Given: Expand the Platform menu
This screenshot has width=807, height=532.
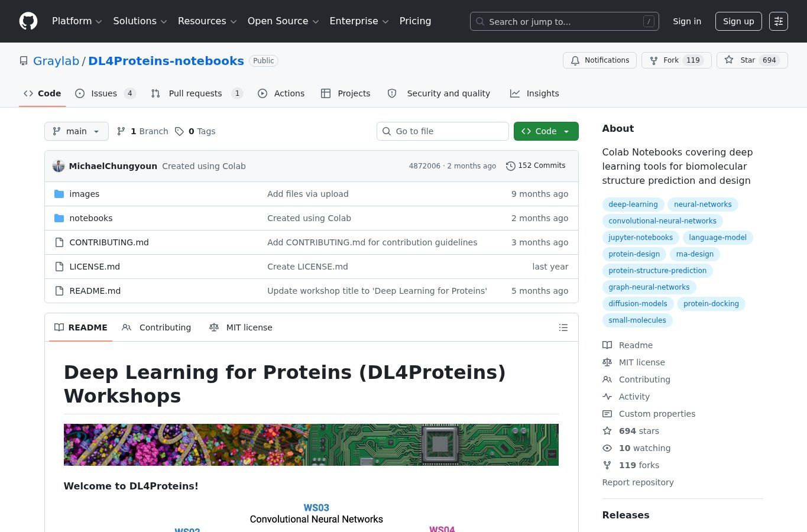Looking at the screenshot, I should click(x=77, y=21).
